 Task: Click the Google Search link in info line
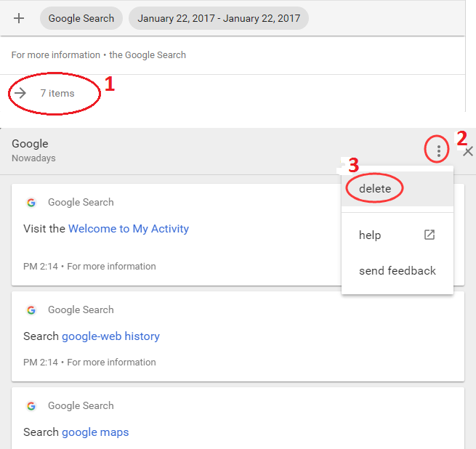coord(148,55)
